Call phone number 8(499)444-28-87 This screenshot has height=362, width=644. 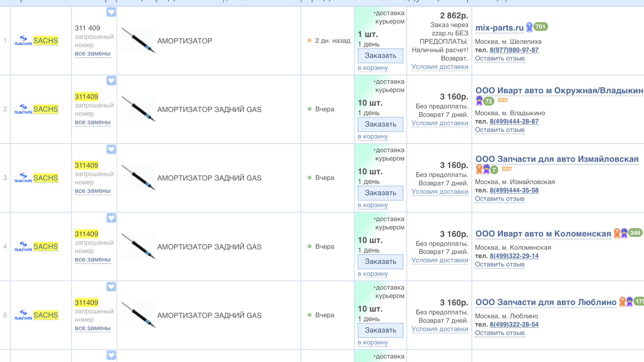pyautogui.click(x=514, y=121)
